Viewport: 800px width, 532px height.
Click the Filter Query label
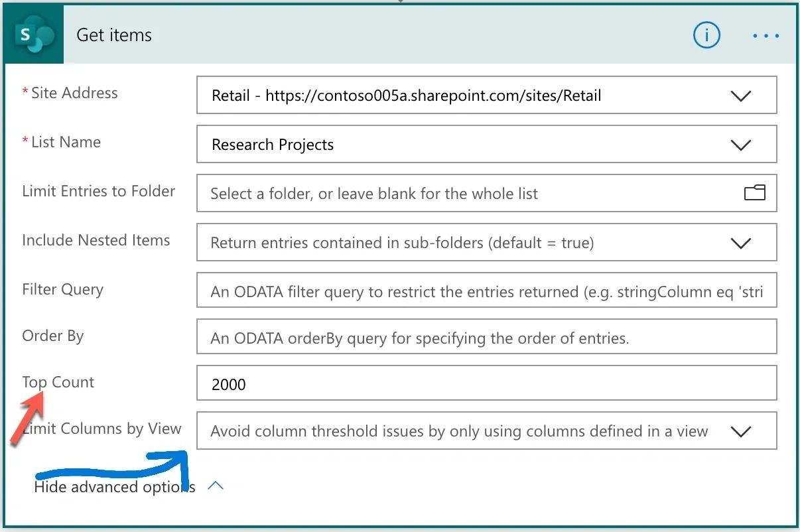click(63, 289)
